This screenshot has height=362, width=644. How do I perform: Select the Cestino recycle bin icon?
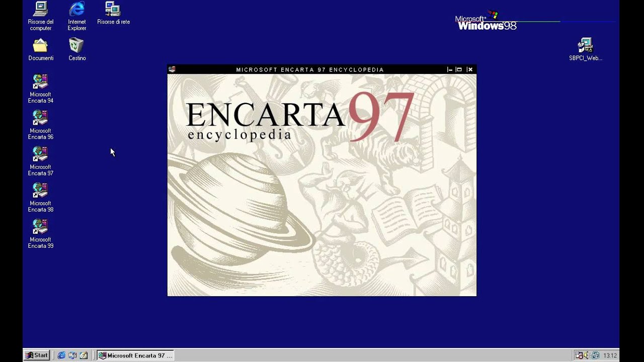[x=77, y=49]
